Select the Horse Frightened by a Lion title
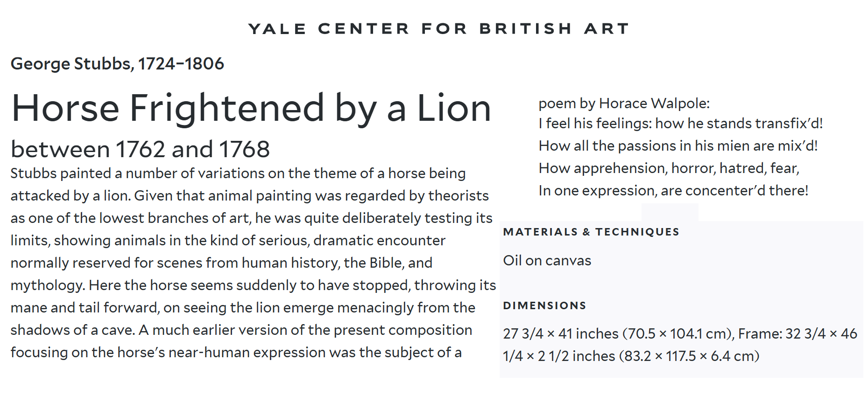 (x=251, y=109)
